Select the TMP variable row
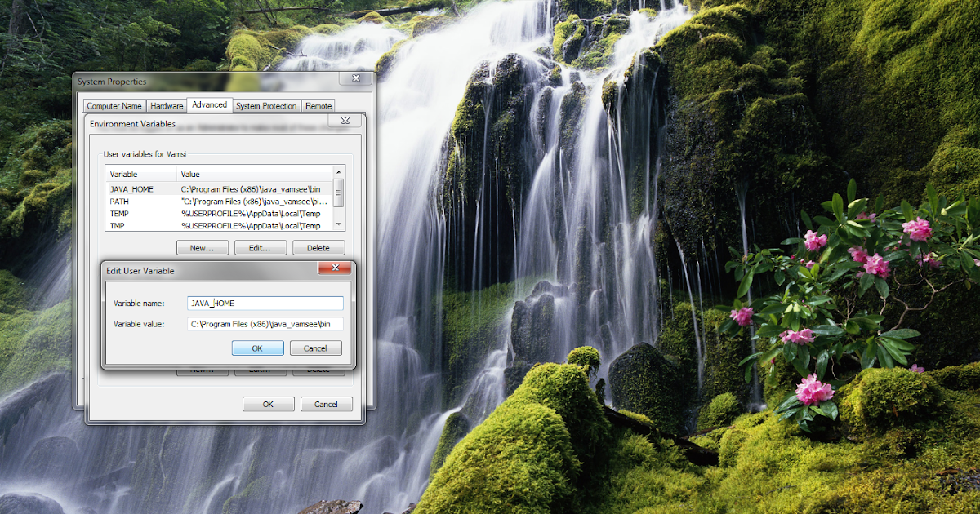Screen dimensions: 980x514 (219, 225)
